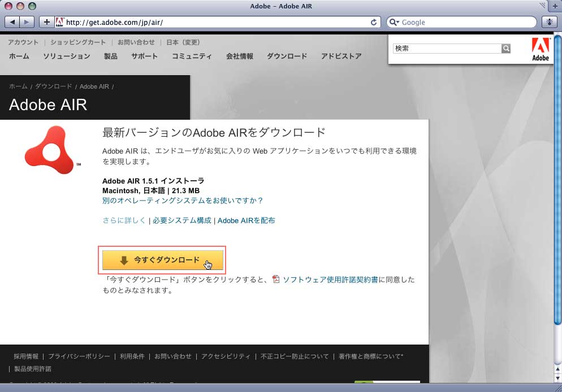
Task: Click the scrollbar up arrow
Action: click(557, 369)
